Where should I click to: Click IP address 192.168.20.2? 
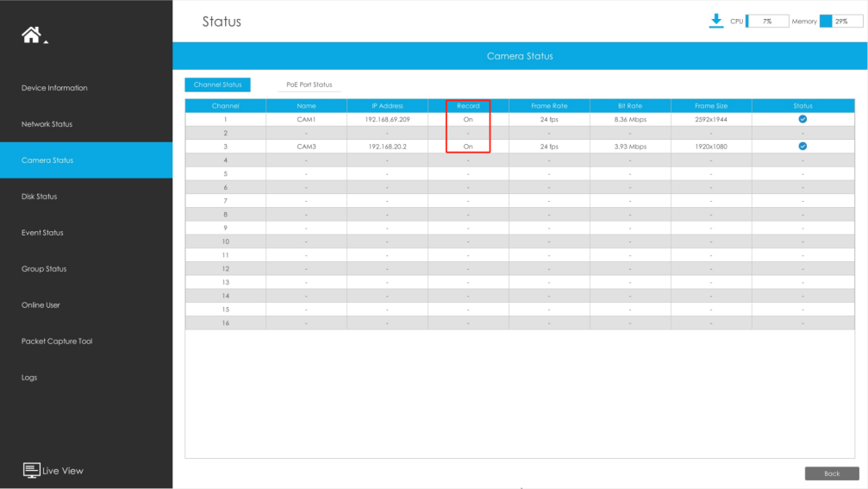pyautogui.click(x=388, y=147)
